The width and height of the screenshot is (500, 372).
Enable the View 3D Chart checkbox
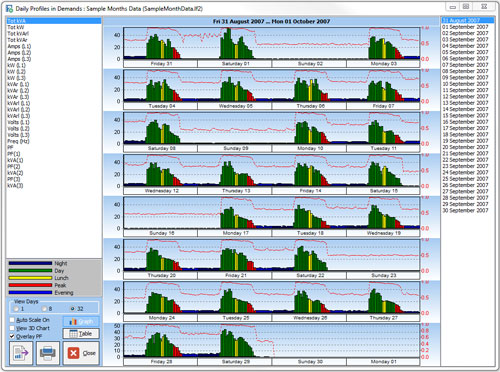pyautogui.click(x=12, y=328)
